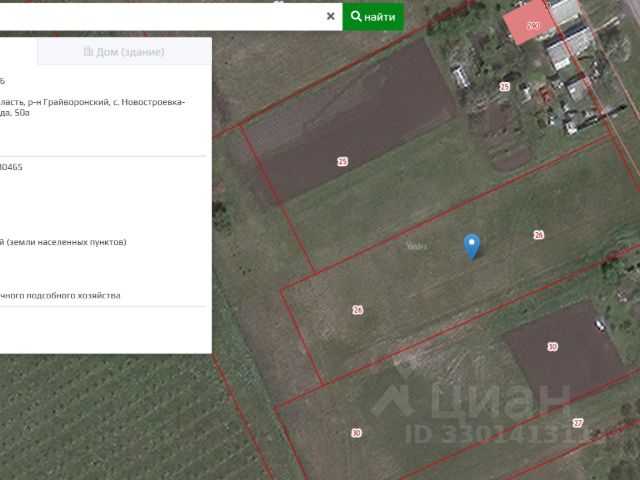Click the building icon on the Дом tab
This screenshot has width=640, height=480.
coord(88,51)
